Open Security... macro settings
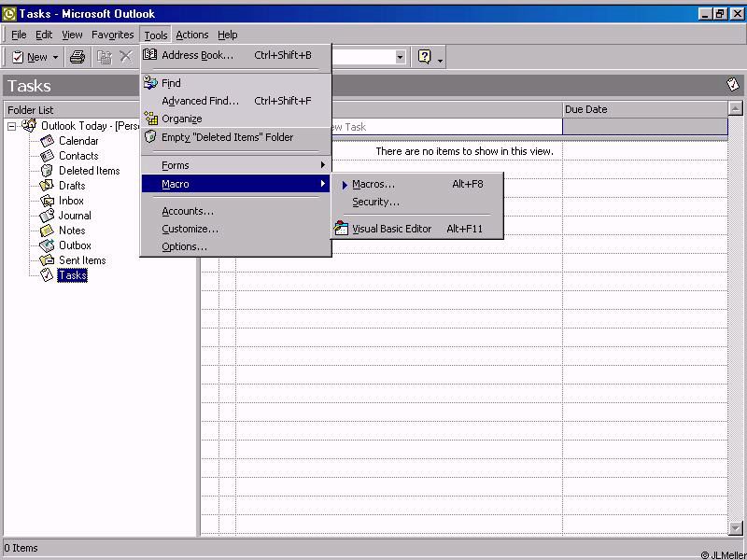Image resolution: width=747 pixels, height=560 pixels. tap(375, 202)
